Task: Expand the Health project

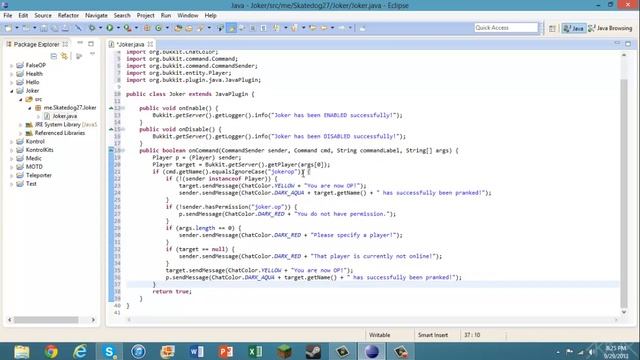Action: (x=11, y=74)
